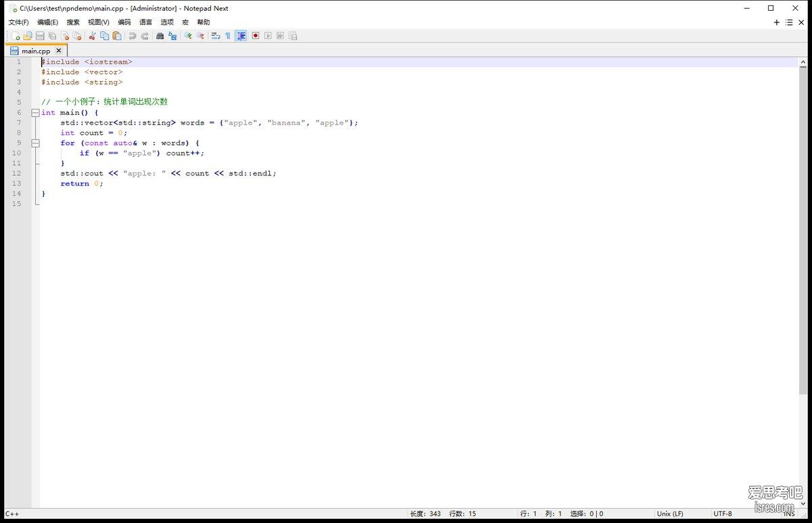Open the 搜索 menu
The image size is (812, 523).
coord(73,22)
